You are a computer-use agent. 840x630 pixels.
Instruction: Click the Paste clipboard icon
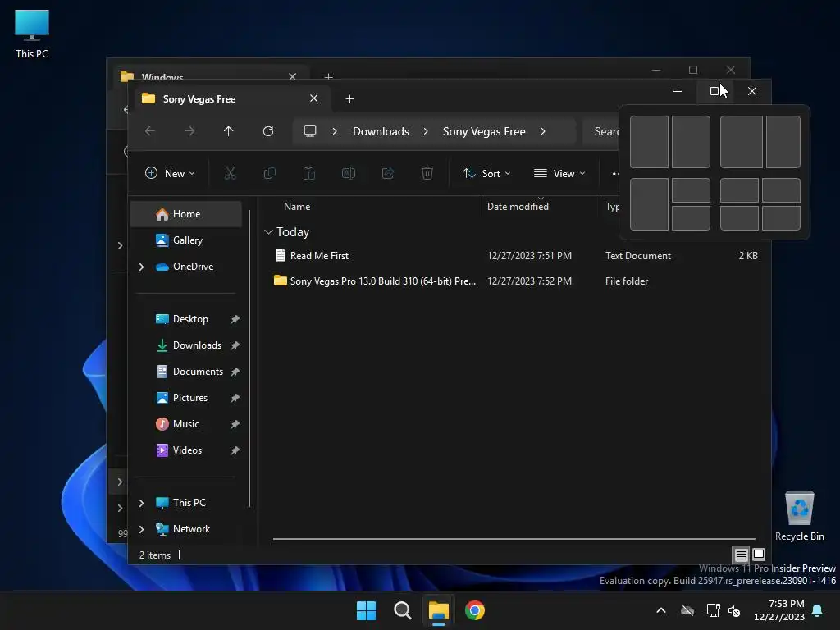point(309,173)
